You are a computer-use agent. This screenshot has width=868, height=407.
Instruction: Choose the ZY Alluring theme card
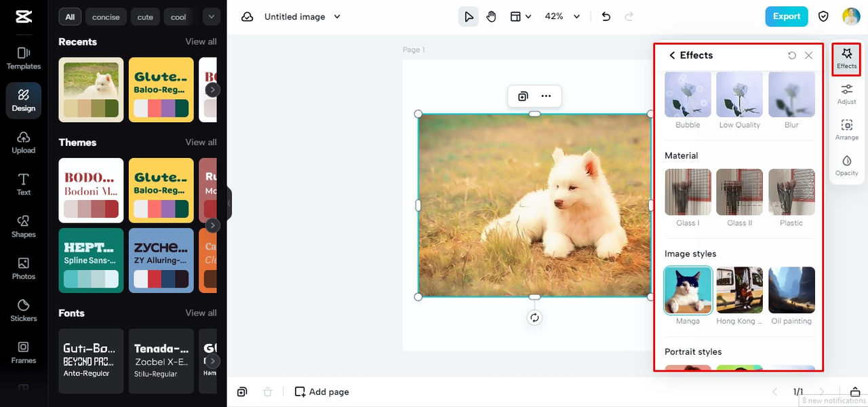pyautogui.click(x=161, y=260)
